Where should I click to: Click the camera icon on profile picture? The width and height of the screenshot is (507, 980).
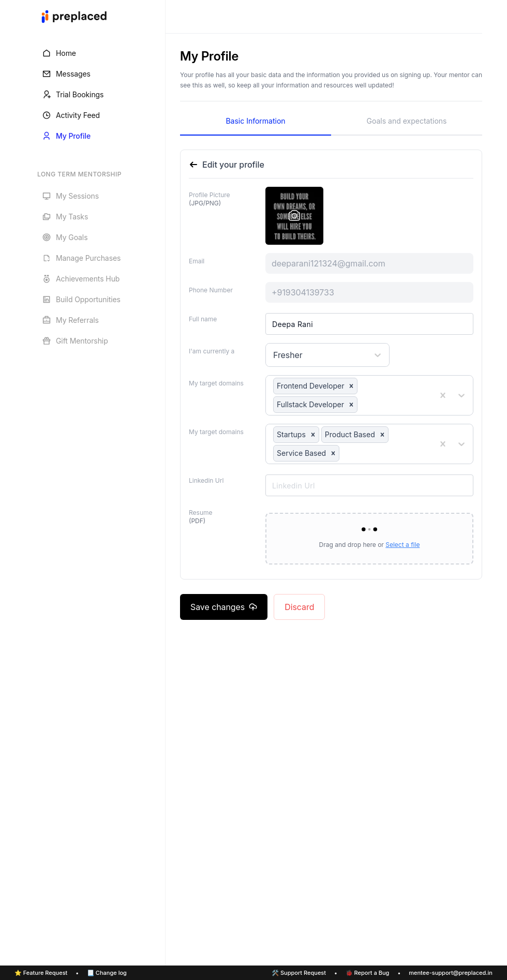pos(294,216)
